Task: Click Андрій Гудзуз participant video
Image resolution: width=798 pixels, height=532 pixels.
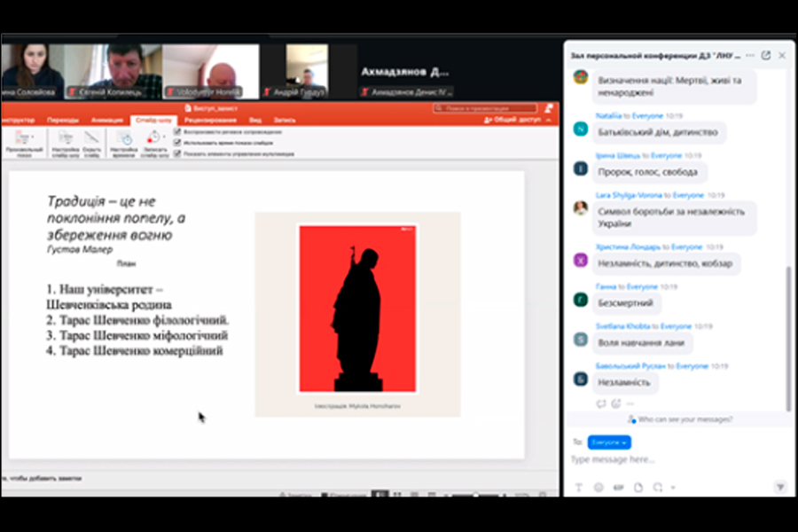Action: click(x=307, y=71)
